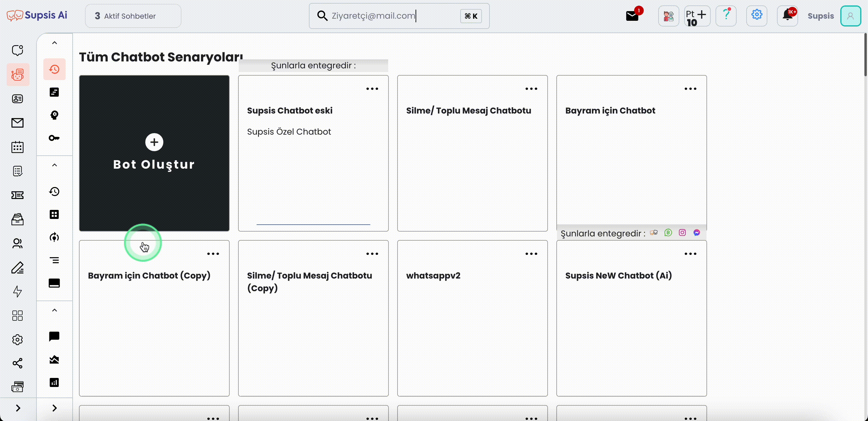
Task: Collapse the second submenu section chevron
Action: tap(54, 165)
